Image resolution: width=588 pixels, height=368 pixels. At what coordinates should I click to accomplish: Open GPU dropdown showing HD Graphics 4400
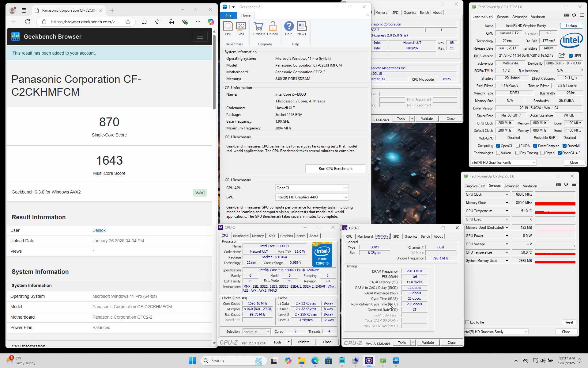312,197
